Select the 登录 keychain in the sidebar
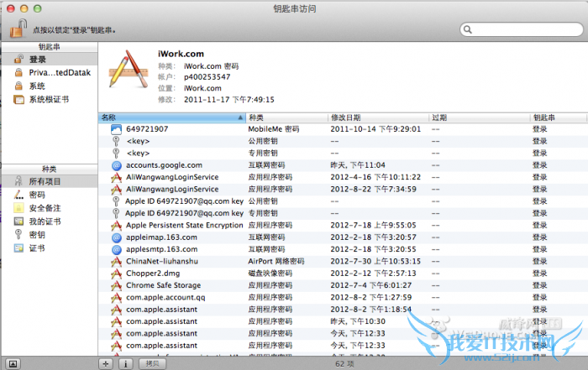The height and width of the screenshot is (370, 588). pos(50,60)
